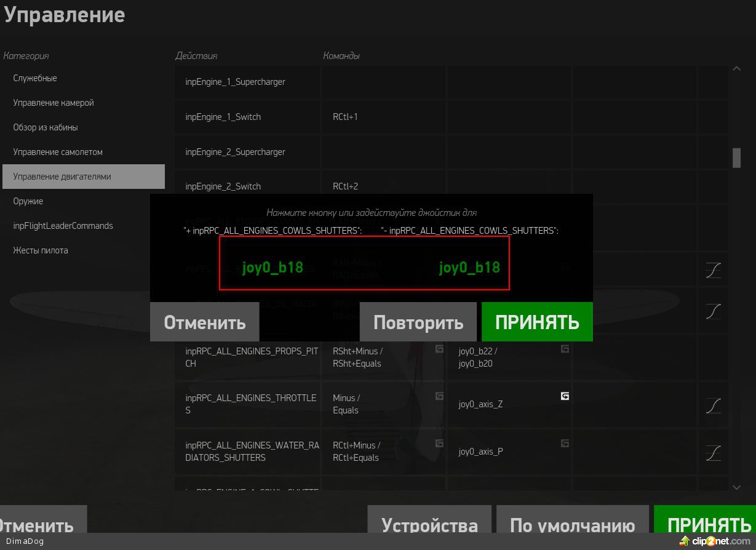Select the Оружие category
Viewport: 756px width, 550px height.
pos(84,201)
